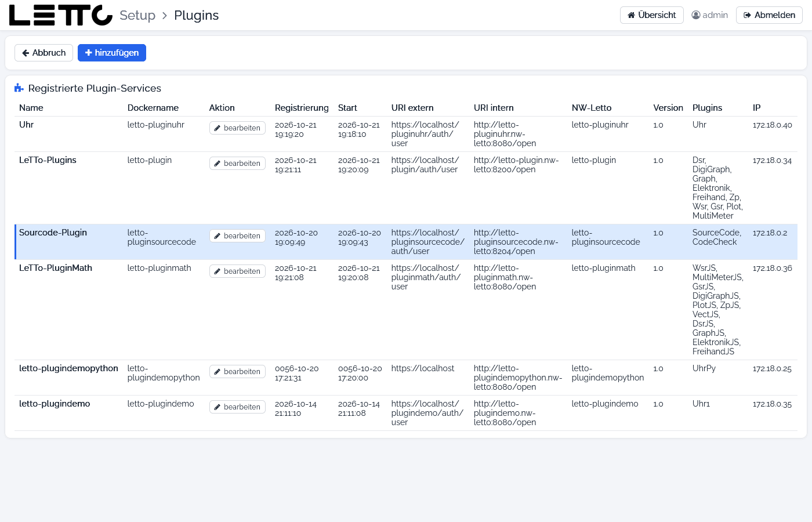Screen dimensions: 812x522
Task: Click the Dockername column header
Action: click(153, 108)
